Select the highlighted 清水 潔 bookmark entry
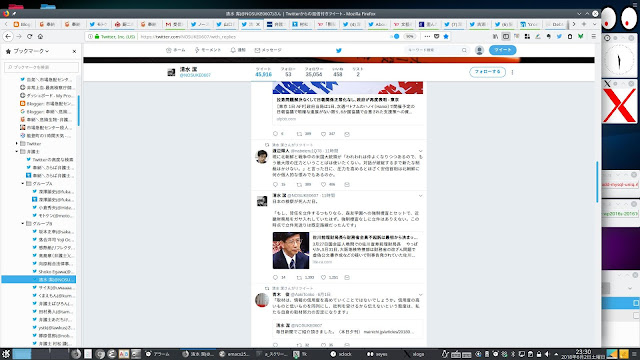 coord(39,280)
